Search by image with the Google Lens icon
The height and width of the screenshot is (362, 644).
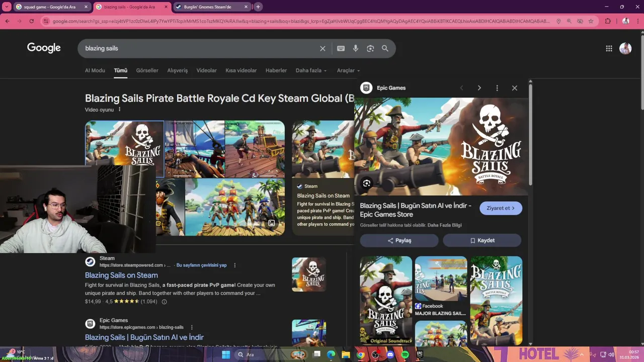[370, 48]
